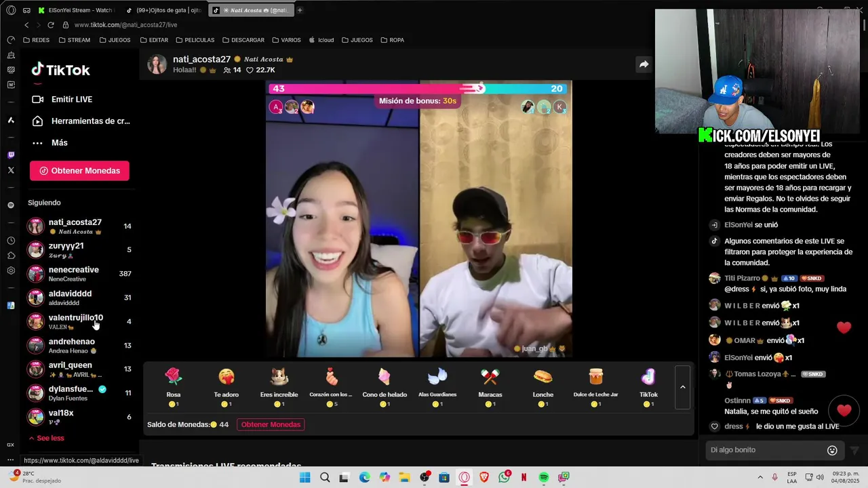Click Emitir LIVE in TikTok sidebar
The height and width of the screenshot is (488, 868).
[72, 99]
